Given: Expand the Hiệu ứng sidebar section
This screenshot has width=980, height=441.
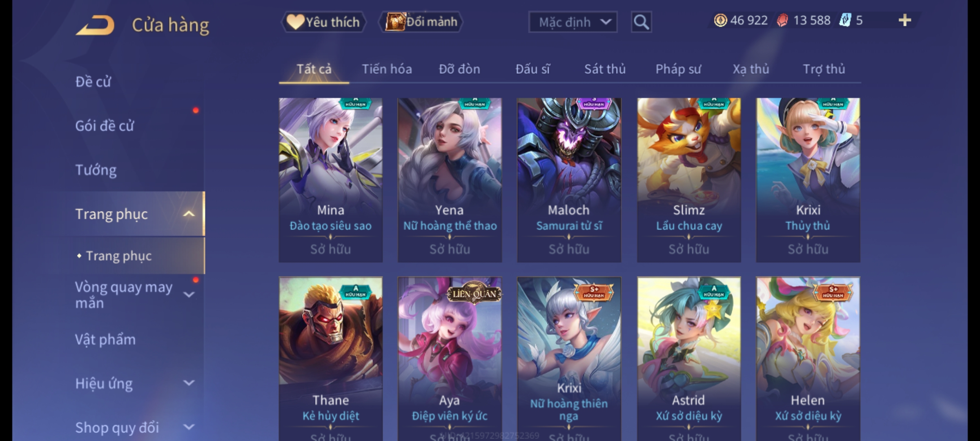Looking at the screenshot, I should pyautogui.click(x=189, y=383).
